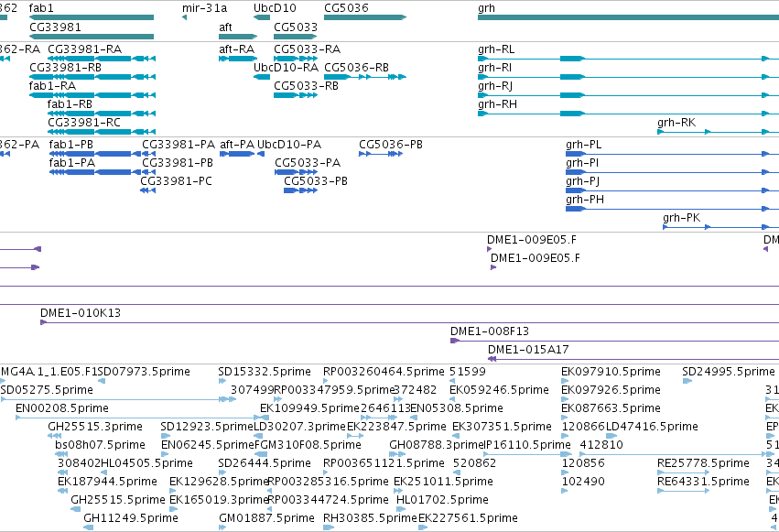Select the EK227561.5prime EST label

click(469, 518)
